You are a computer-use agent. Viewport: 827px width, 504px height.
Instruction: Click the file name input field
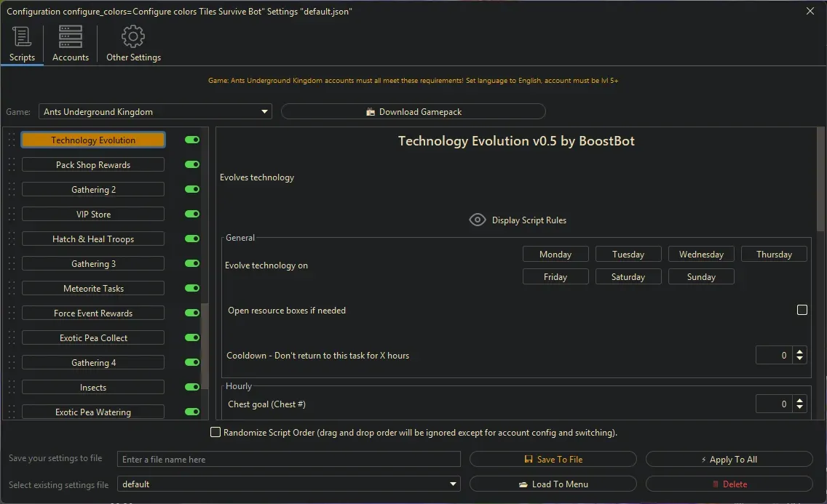click(289, 460)
